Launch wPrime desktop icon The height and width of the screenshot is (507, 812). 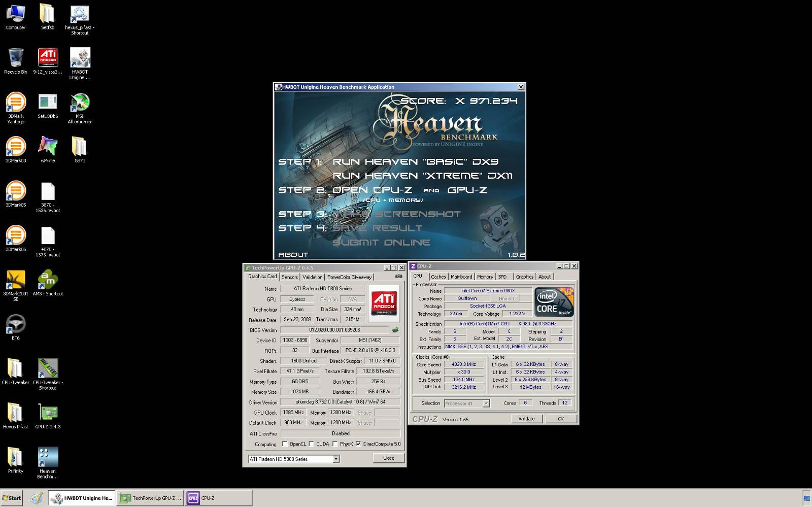pos(48,149)
